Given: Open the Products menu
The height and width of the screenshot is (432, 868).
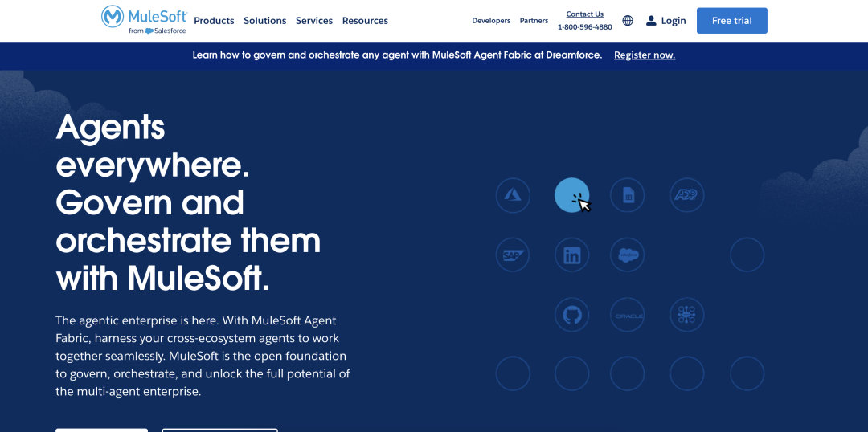Looking at the screenshot, I should pos(215,21).
